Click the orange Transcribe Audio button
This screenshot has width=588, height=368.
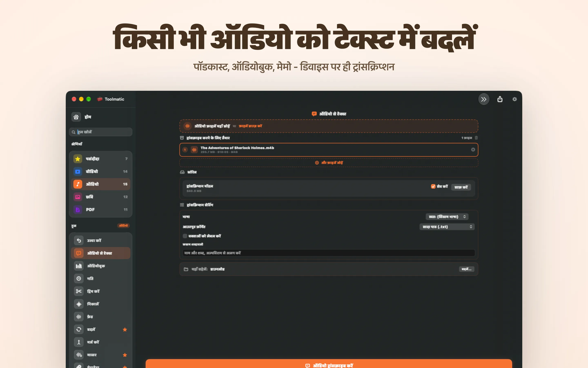click(329, 364)
